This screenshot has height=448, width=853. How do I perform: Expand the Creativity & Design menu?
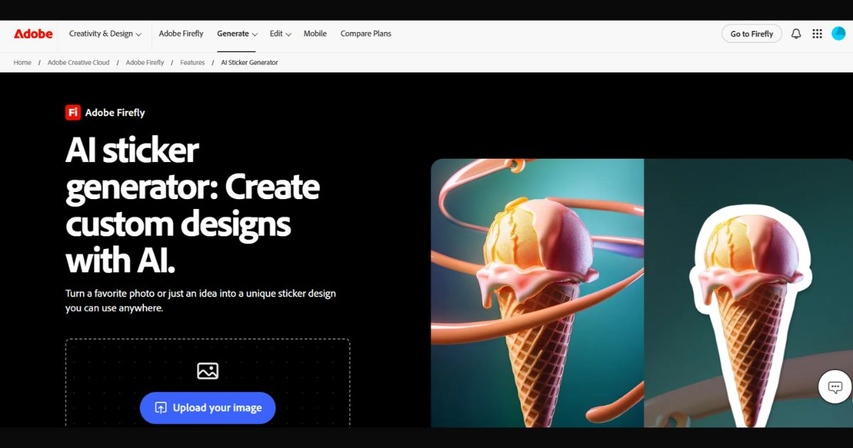click(x=105, y=34)
